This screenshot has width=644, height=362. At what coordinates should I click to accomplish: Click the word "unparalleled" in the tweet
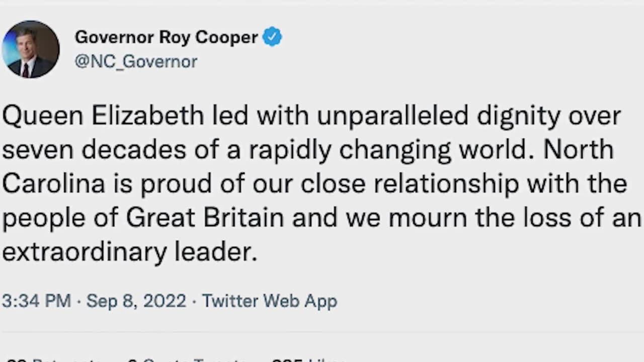[x=392, y=116]
